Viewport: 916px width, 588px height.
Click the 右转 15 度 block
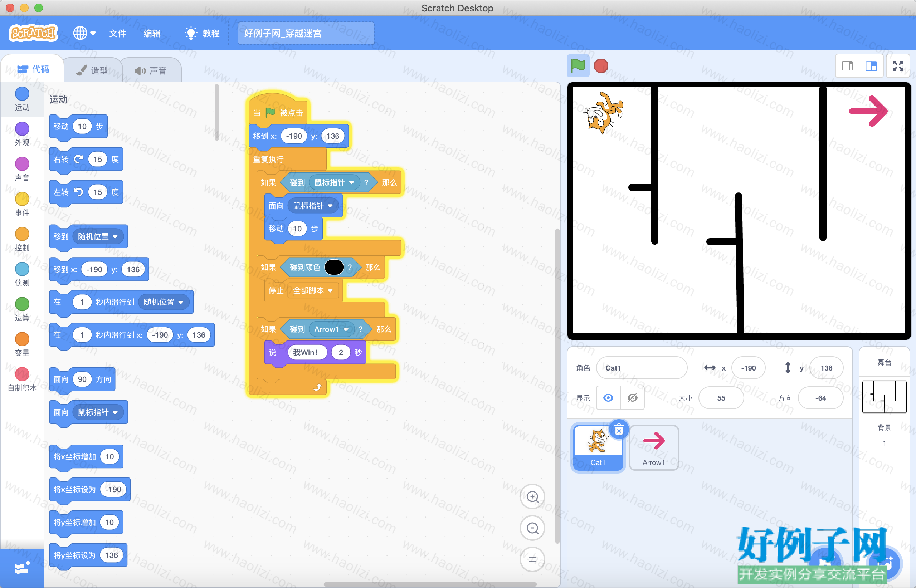[x=86, y=159]
